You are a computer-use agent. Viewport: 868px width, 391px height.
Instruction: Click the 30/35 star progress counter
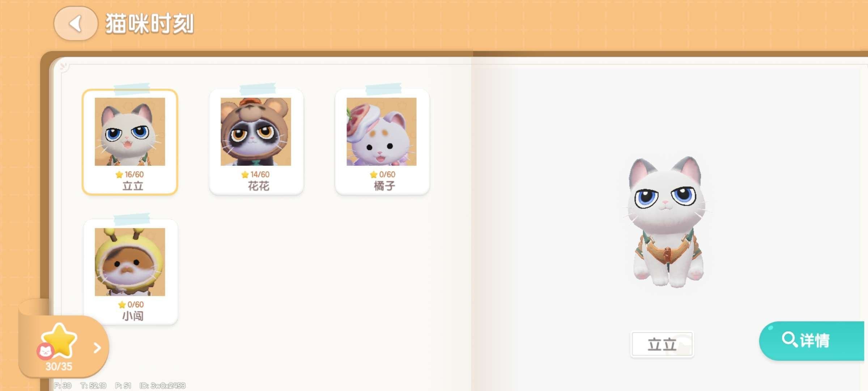pyautogui.click(x=59, y=367)
